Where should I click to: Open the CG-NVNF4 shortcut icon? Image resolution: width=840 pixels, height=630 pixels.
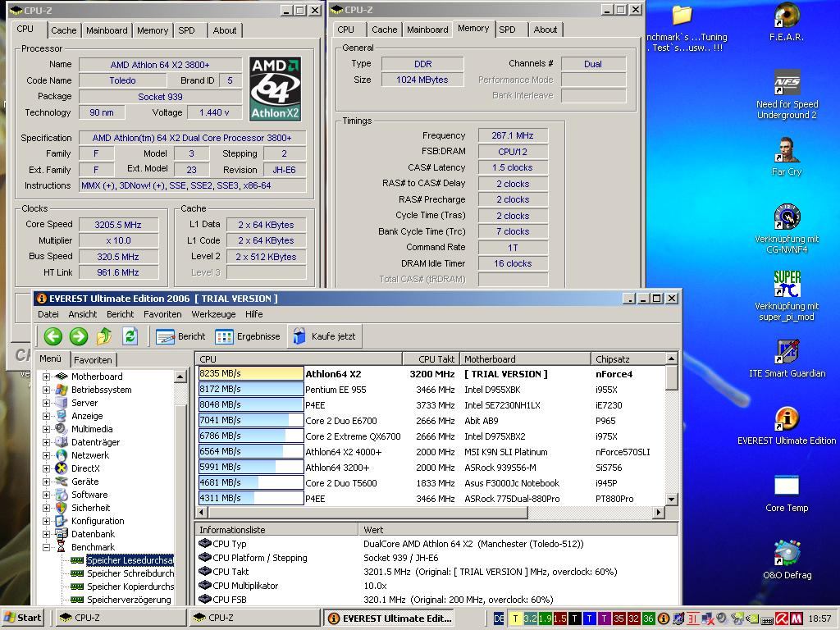787,228
